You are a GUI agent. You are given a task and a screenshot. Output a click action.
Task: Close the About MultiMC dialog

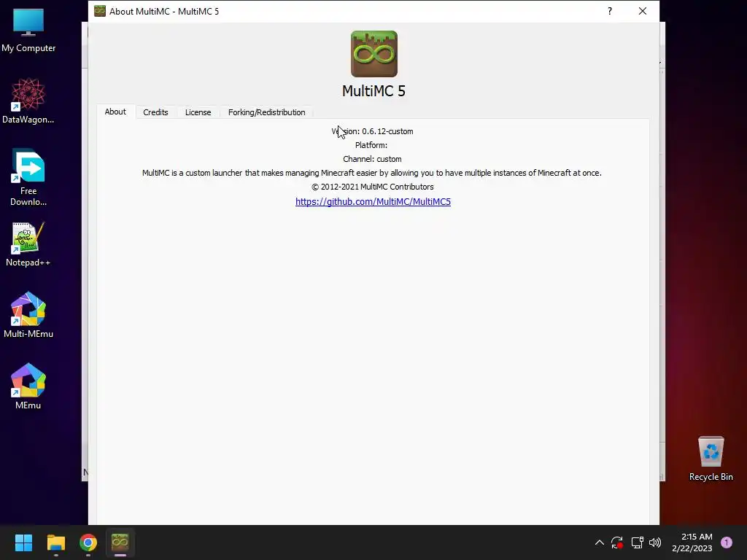643,11
